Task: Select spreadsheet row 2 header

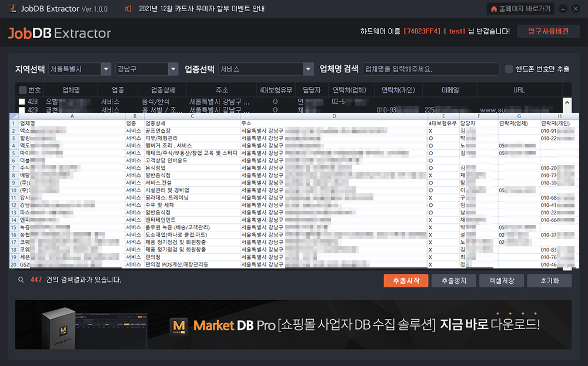Action: coord(14,131)
